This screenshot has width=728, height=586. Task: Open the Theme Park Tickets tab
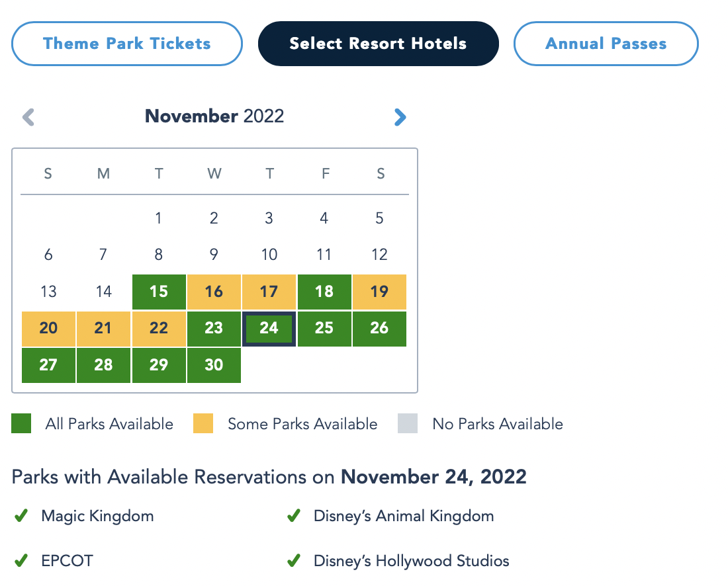click(127, 44)
